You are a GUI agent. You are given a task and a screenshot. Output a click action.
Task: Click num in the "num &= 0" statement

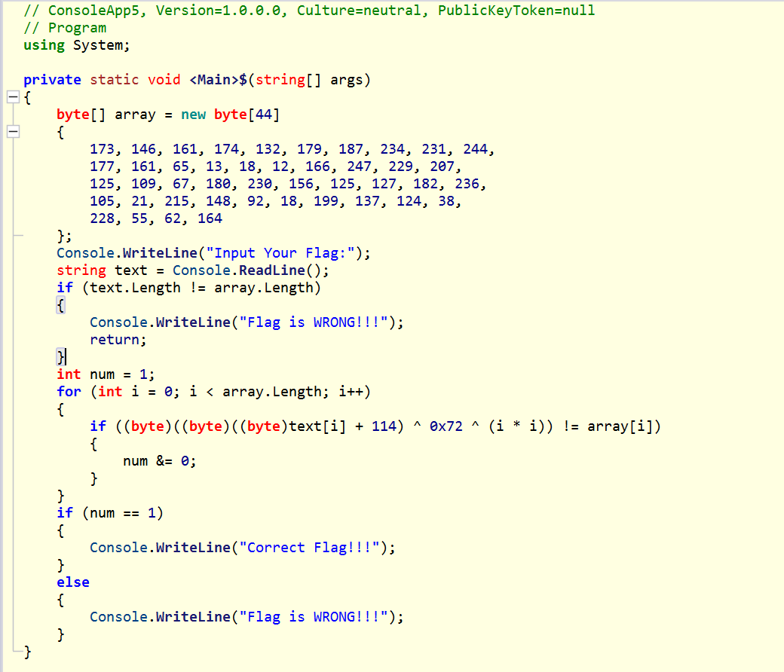pyautogui.click(x=136, y=461)
